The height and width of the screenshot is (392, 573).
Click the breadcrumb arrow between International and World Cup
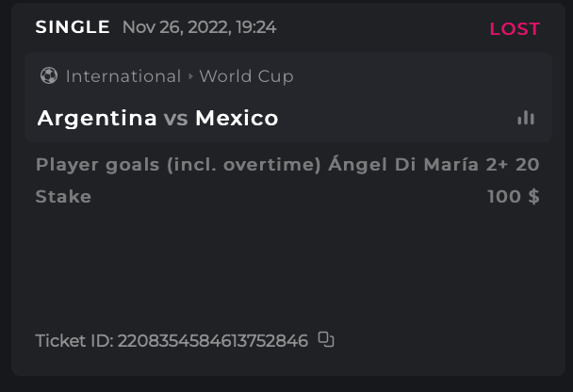(x=190, y=76)
